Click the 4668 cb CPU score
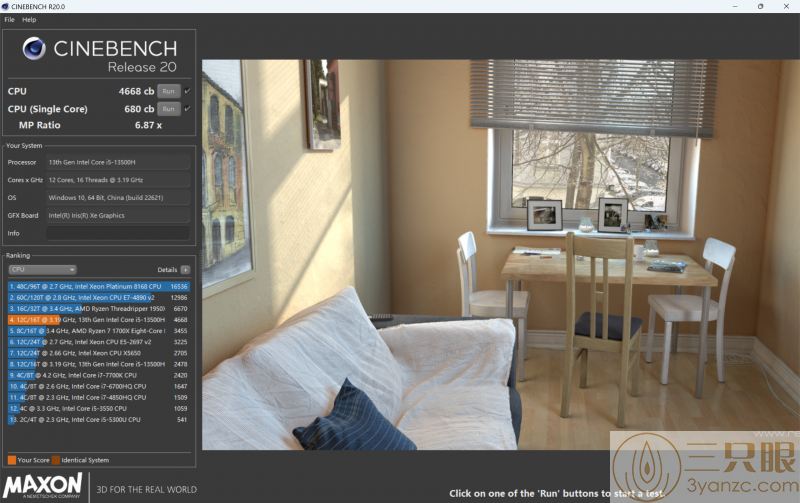The width and height of the screenshot is (800, 503). [x=136, y=91]
